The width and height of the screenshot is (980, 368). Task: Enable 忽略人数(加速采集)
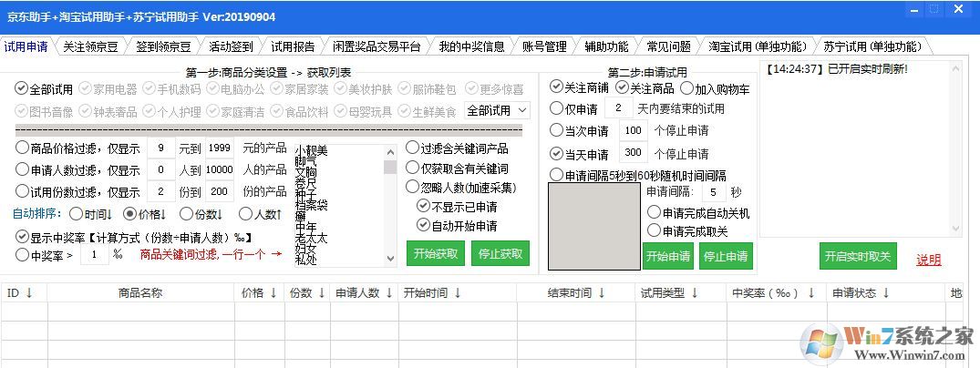tap(461, 187)
